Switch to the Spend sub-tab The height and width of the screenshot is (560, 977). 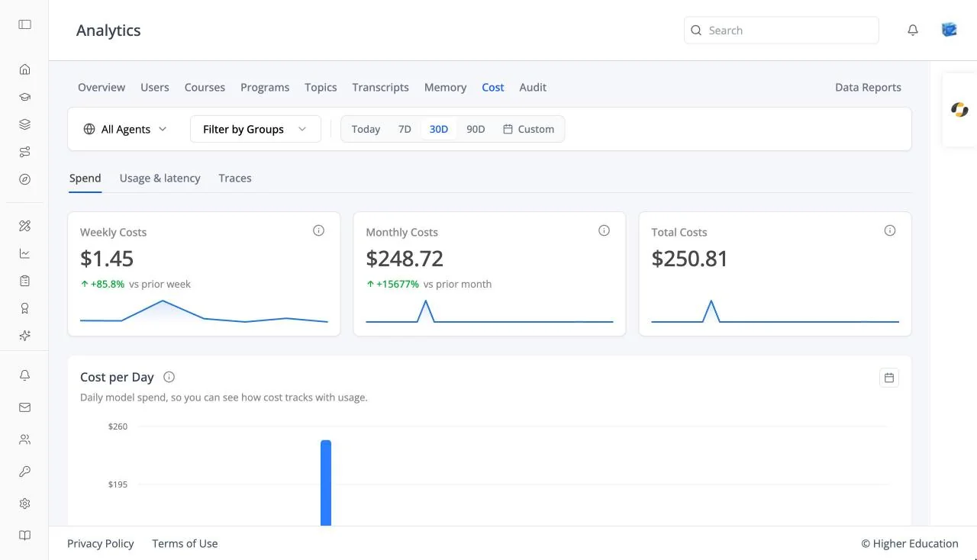point(85,178)
